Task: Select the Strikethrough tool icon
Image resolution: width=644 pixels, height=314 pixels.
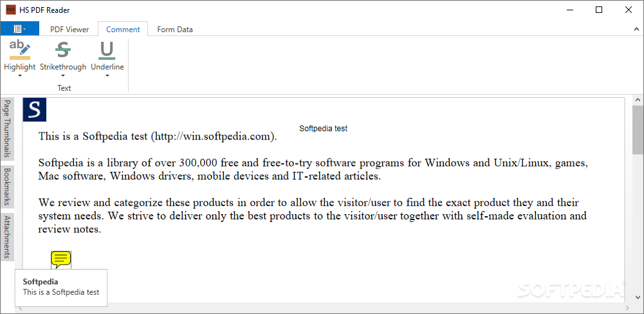Action: pos(63,50)
